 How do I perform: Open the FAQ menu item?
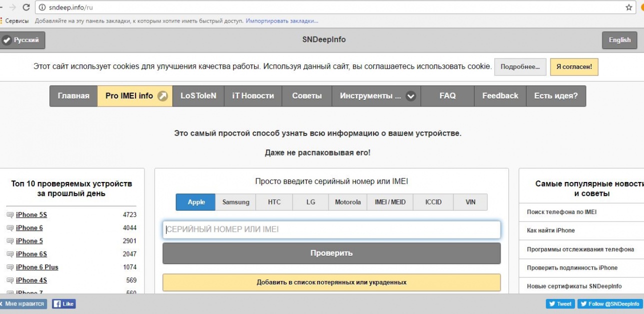pos(446,95)
